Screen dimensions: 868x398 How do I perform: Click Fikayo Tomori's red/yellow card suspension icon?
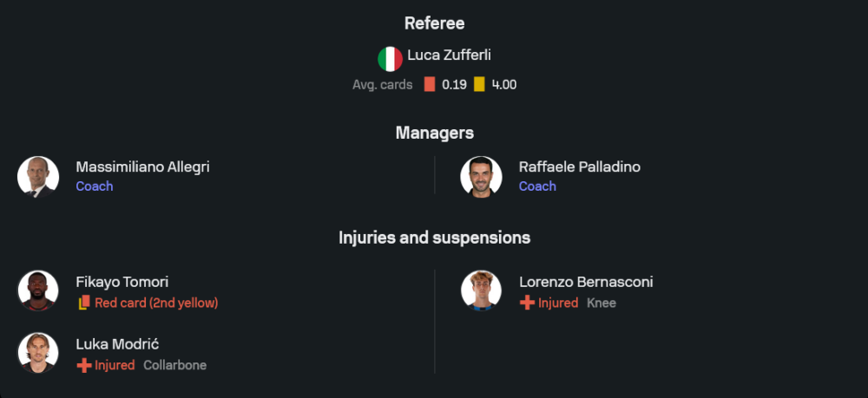(x=84, y=303)
